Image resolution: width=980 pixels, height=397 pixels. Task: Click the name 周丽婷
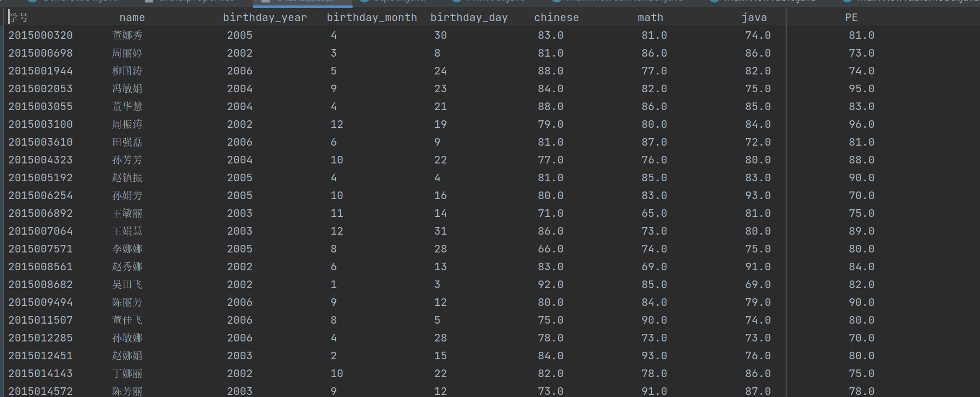click(127, 53)
